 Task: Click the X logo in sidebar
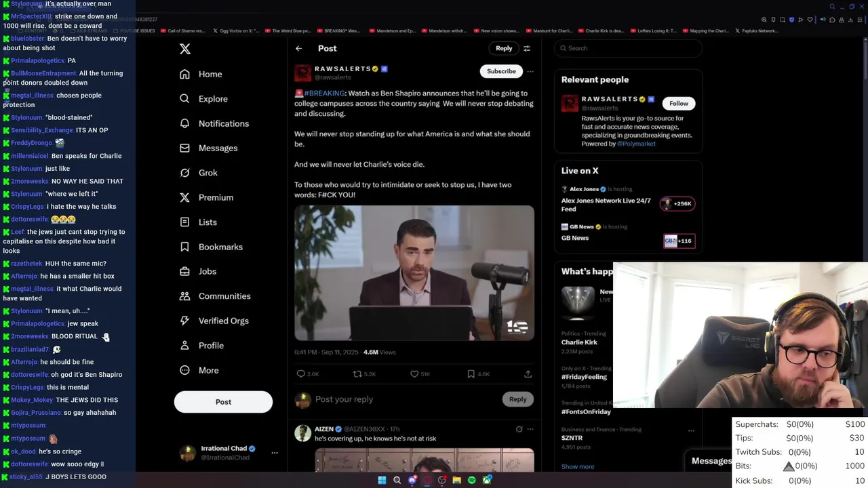tap(184, 49)
